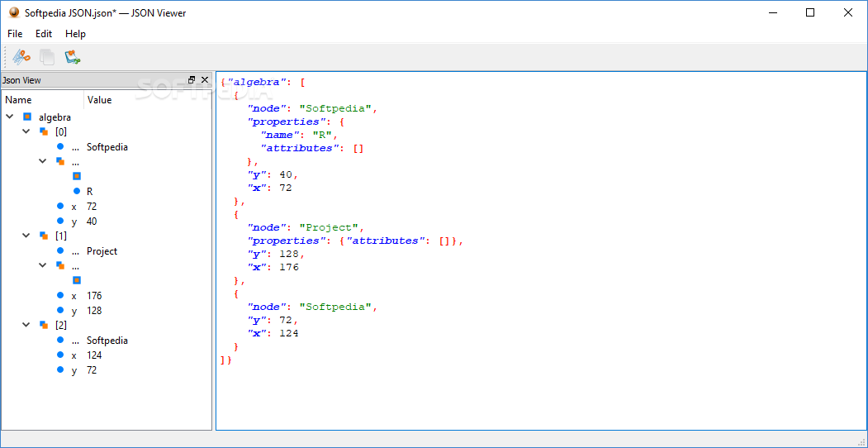Image resolution: width=868 pixels, height=448 pixels.
Task: Click the value 128 in the tree
Action: tap(95, 310)
